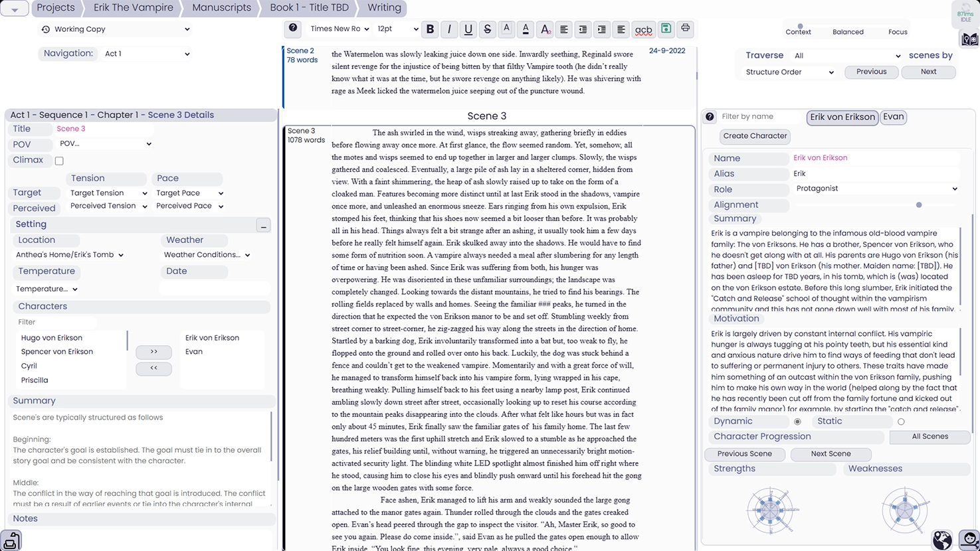Open the print icon in the editor toolbar
The height and width of the screenshot is (551, 980).
(684, 29)
